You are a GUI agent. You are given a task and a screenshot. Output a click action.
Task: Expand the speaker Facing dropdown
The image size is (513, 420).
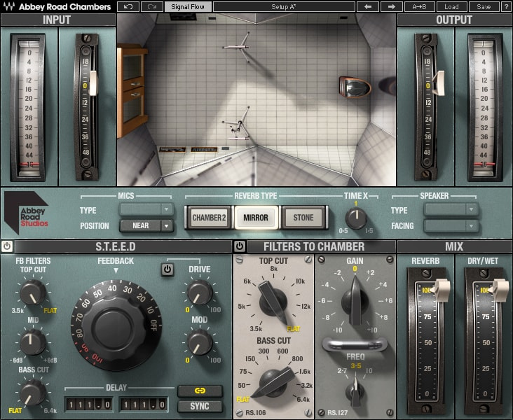tap(451, 226)
